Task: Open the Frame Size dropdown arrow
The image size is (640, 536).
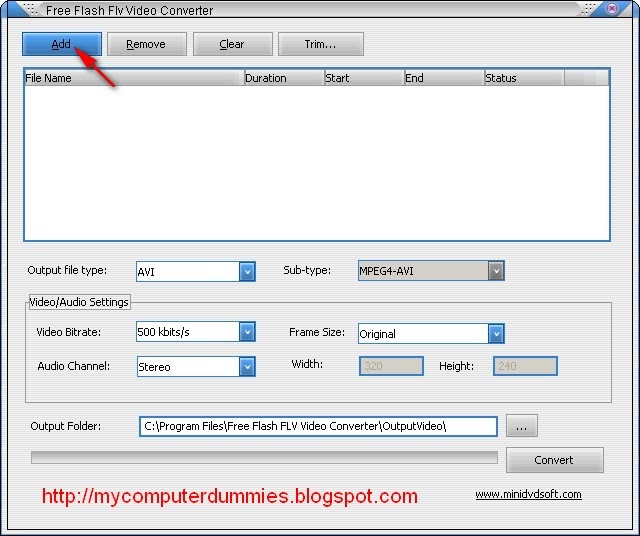Action: pyautogui.click(x=496, y=334)
